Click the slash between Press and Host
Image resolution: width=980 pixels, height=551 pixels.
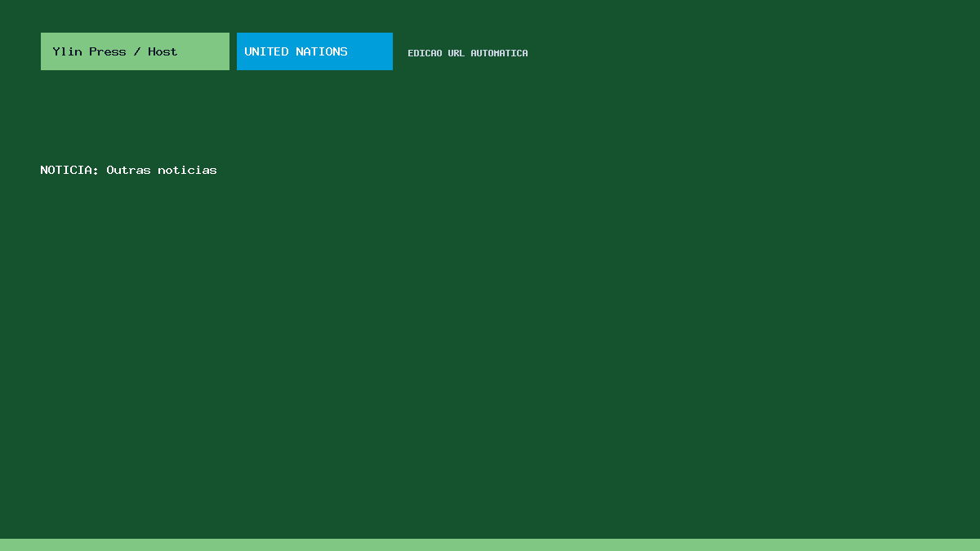tap(137, 51)
